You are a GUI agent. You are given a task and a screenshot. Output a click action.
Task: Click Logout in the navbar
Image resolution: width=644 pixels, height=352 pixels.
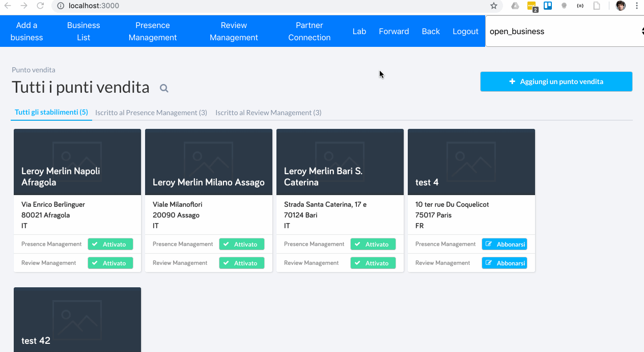pos(465,31)
